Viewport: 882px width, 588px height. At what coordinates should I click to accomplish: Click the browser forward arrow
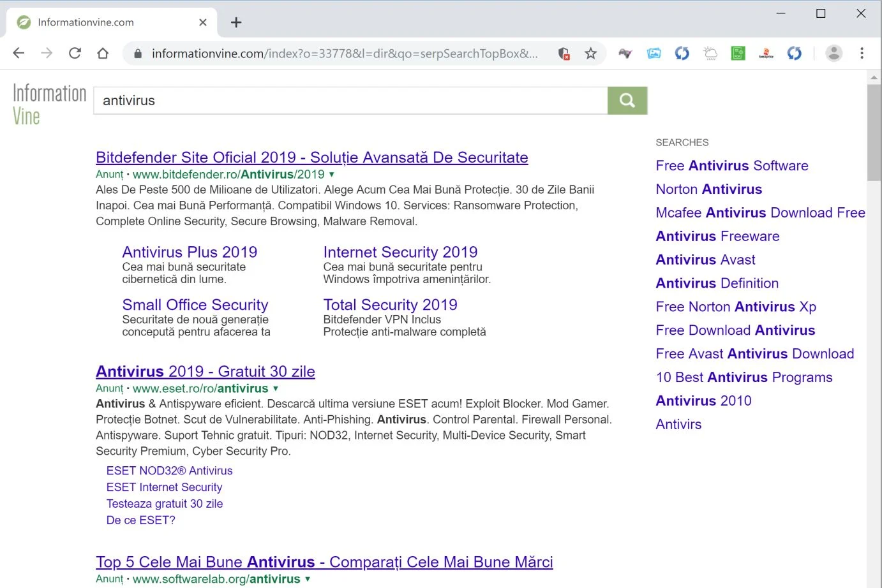coord(47,54)
